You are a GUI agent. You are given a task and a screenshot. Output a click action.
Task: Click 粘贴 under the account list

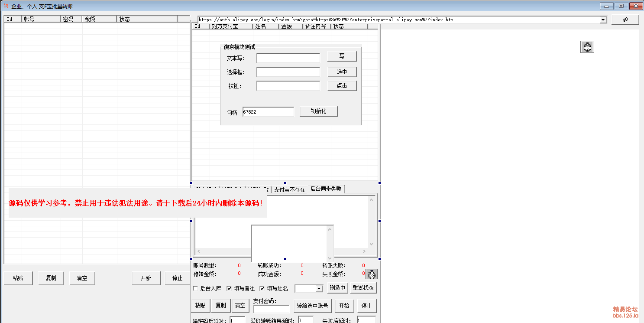18,278
